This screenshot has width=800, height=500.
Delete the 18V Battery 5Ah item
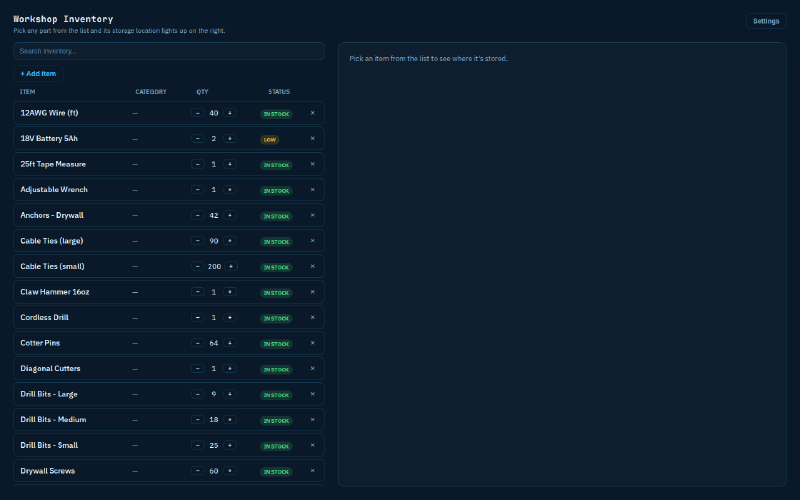[313, 138]
